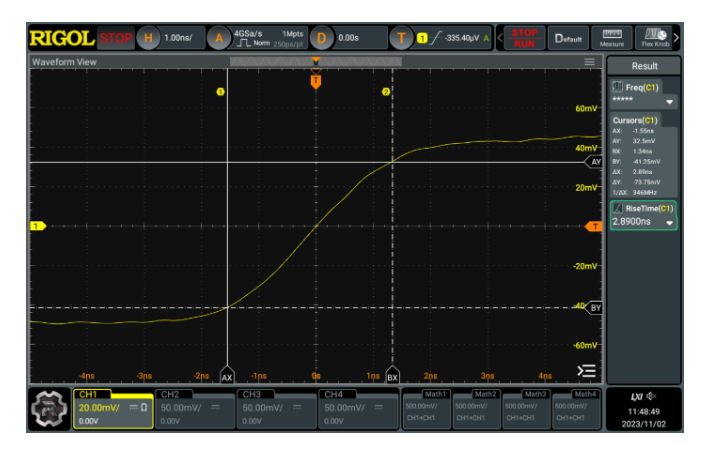Tap CH4 DC coupling icon

(379, 407)
